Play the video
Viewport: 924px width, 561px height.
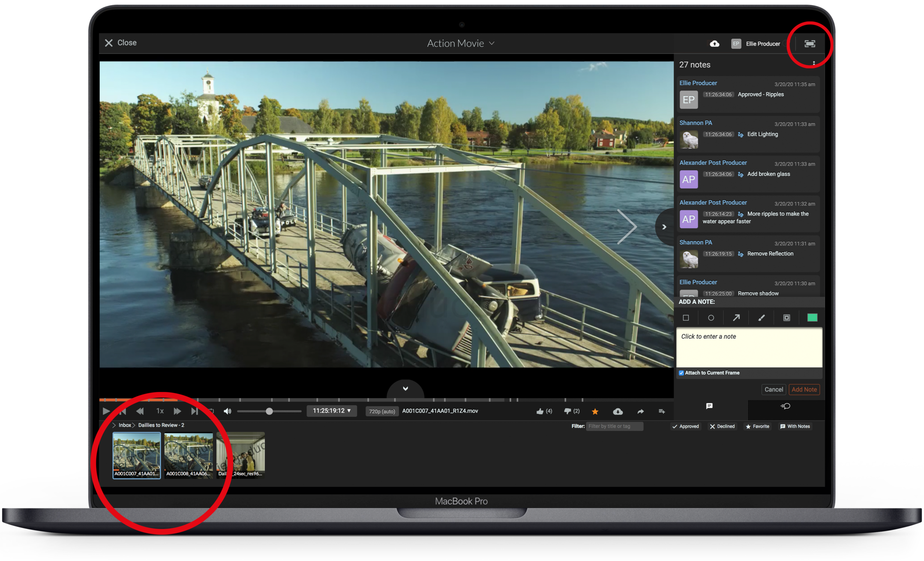[106, 411]
